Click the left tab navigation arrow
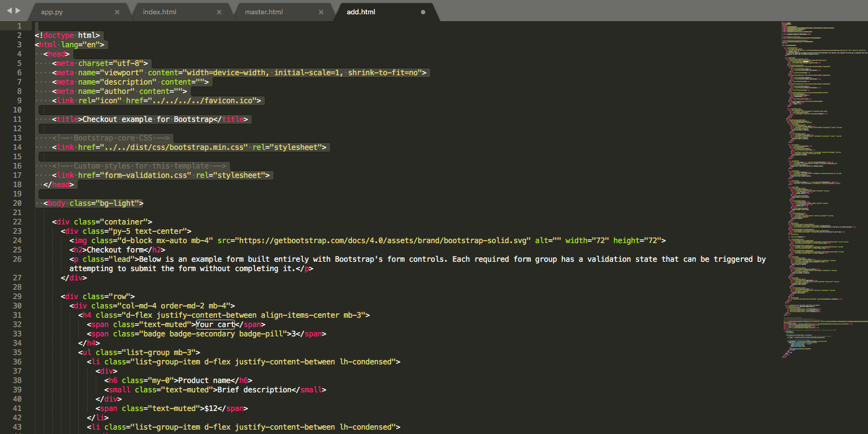 (x=9, y=11)
